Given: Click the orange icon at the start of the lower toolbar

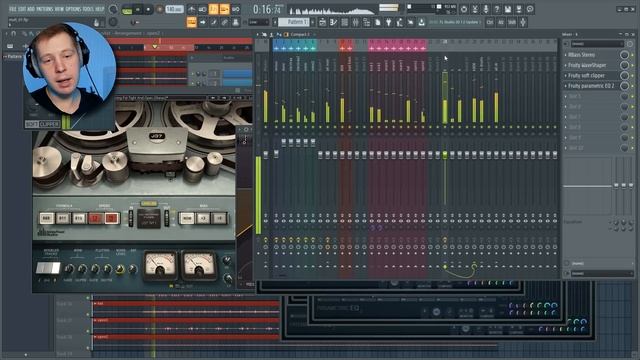Looking at the screenshot, I should click(x=191, y=22).
